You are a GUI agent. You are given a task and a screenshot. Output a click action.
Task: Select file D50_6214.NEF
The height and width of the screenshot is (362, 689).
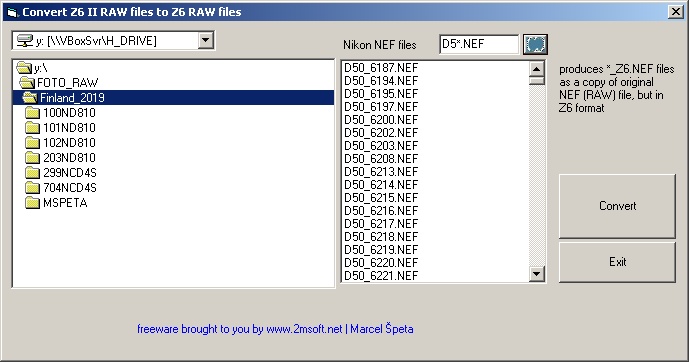pos(381,185)
